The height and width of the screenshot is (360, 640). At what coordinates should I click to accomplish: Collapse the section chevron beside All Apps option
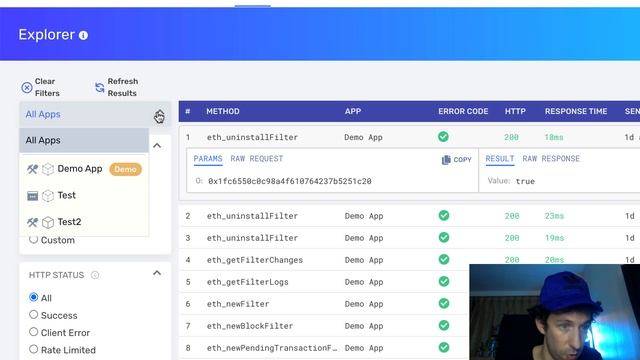[157, 146]
